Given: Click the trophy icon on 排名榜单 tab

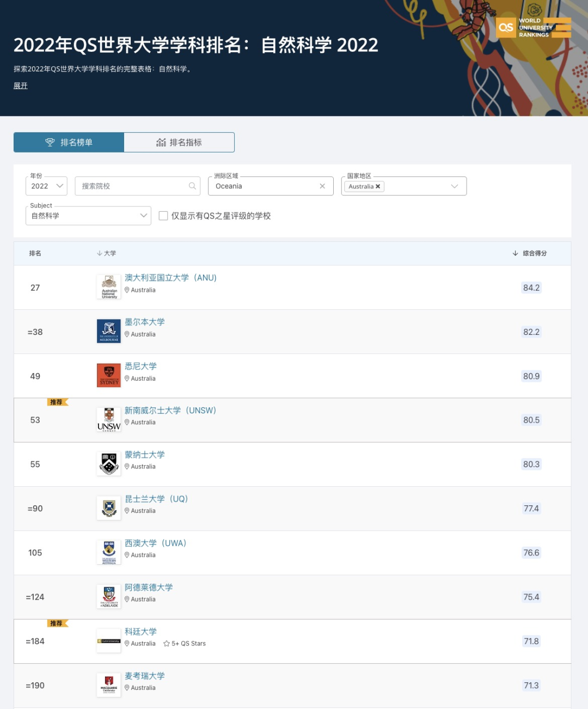Looking at the screenshot, I should [50, 142].
